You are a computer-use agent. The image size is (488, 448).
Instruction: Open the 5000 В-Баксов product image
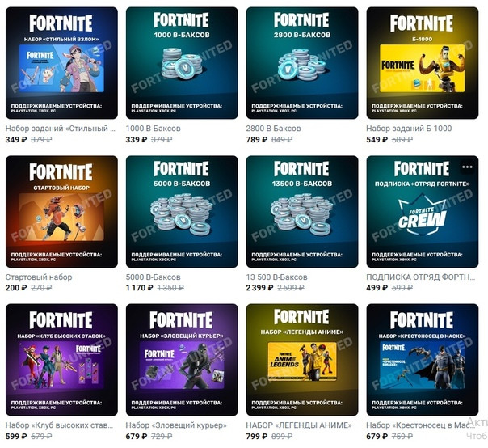tap(182, 212)
